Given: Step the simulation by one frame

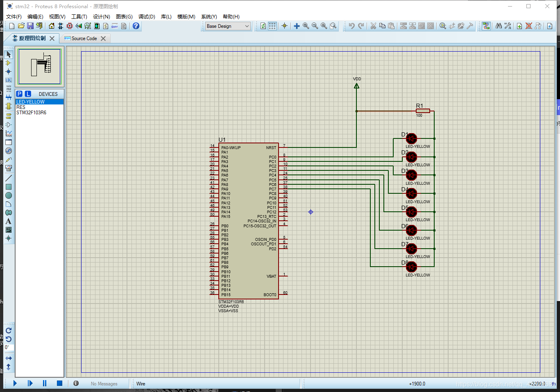Looking at the screenshot, I should [x=30, y=383].
